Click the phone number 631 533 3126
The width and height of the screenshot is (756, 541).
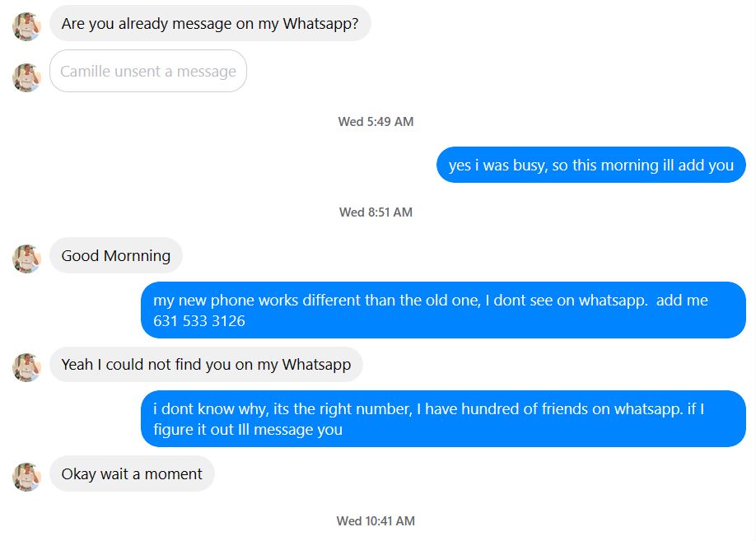(199, 321)
